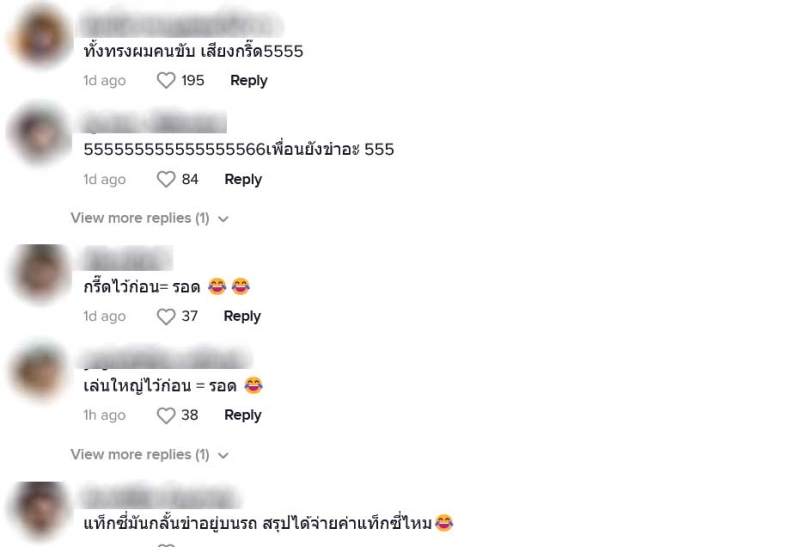Open blurred username above last taxi comment
Image resolution: width=800 pixels, height=547 pixels.
point(159,498)
